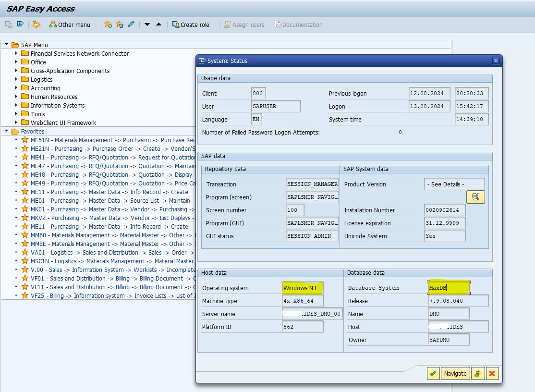Confirm with the green checkmark button
Viewport: 535px width, 392px height.
pyautogui.click(x=433, y=373)
